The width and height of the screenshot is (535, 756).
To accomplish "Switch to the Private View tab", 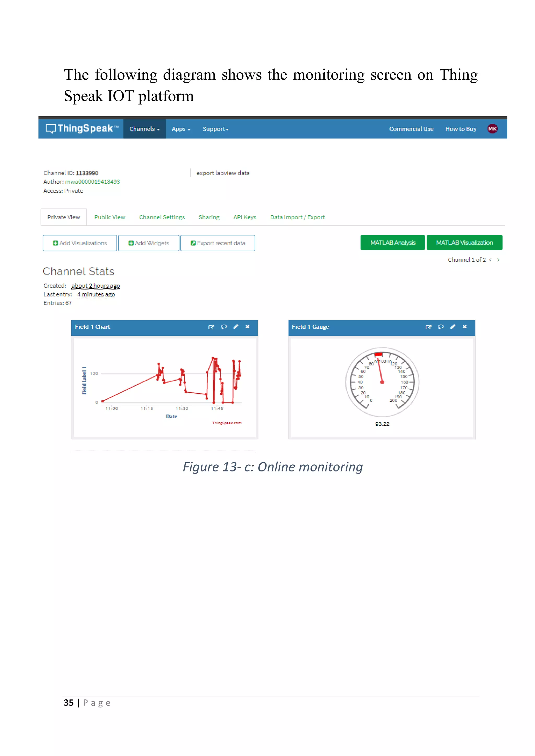I will point(63,217).
